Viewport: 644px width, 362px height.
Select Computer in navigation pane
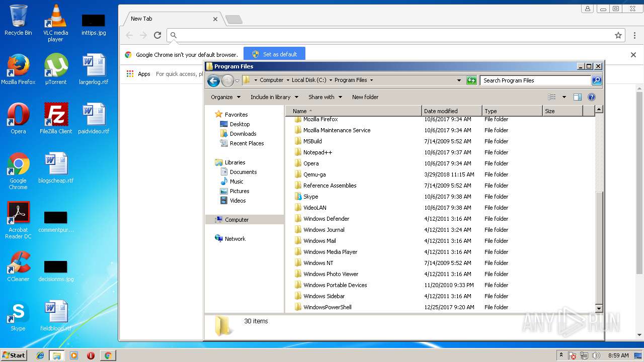245,220
